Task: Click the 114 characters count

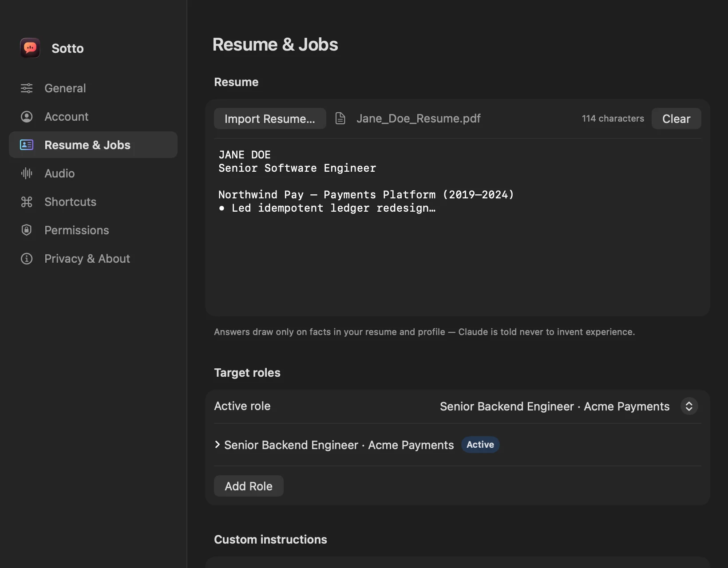Action: click(613, 118)
